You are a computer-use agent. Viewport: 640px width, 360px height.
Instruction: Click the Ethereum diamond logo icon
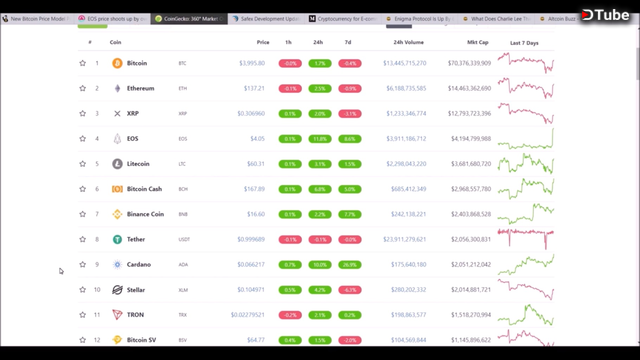tap(117, 89)
